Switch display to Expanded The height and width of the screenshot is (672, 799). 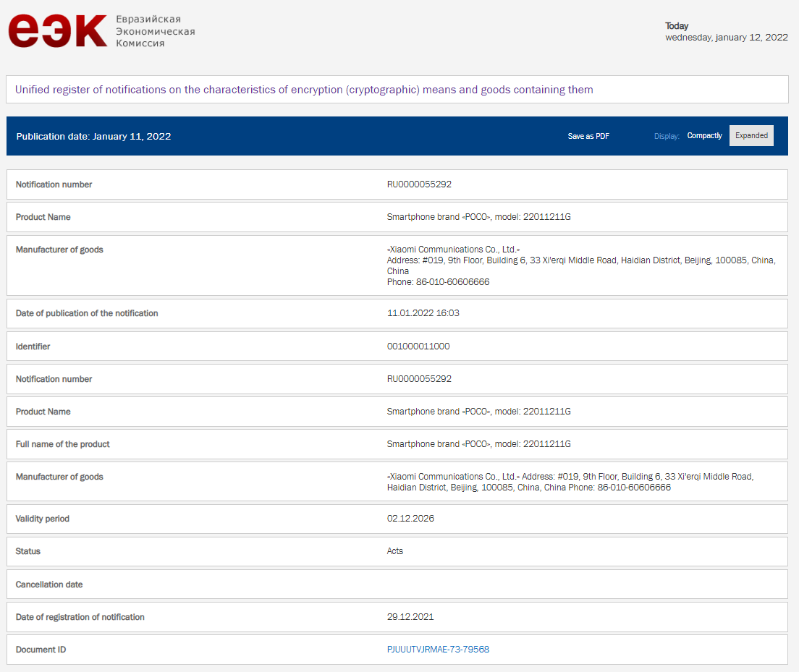tap(751, 135)
